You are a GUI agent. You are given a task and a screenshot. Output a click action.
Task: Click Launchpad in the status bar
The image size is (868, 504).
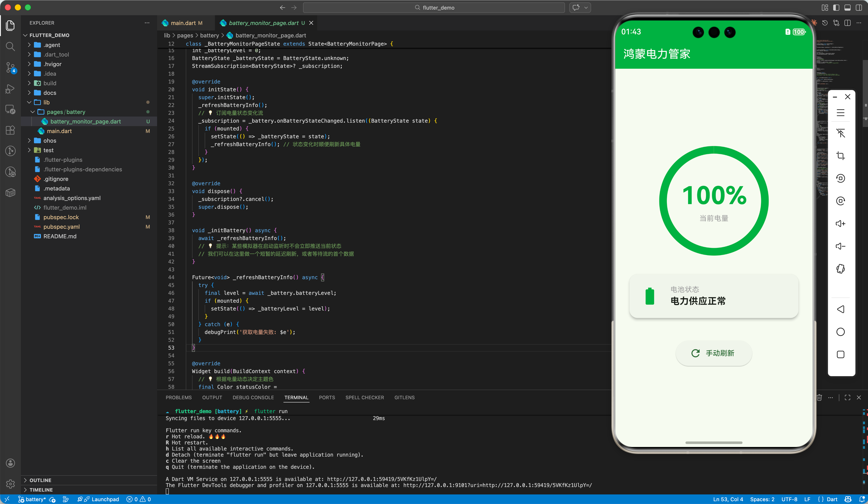click(x=105, y=499)
